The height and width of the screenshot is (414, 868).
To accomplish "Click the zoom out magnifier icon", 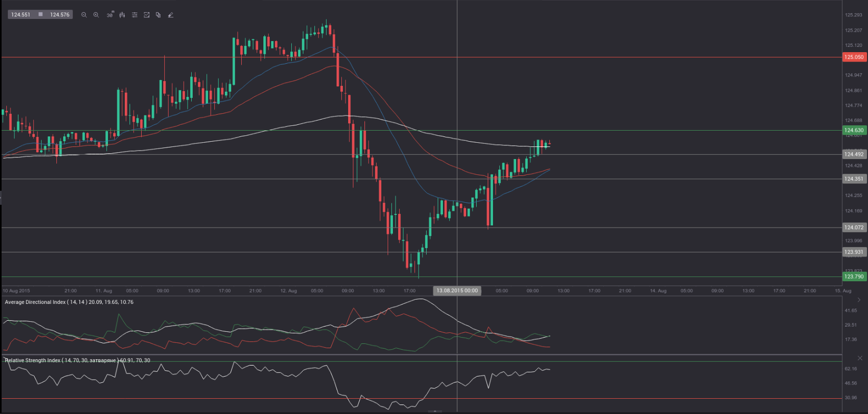I will click(x=84, y=15).
